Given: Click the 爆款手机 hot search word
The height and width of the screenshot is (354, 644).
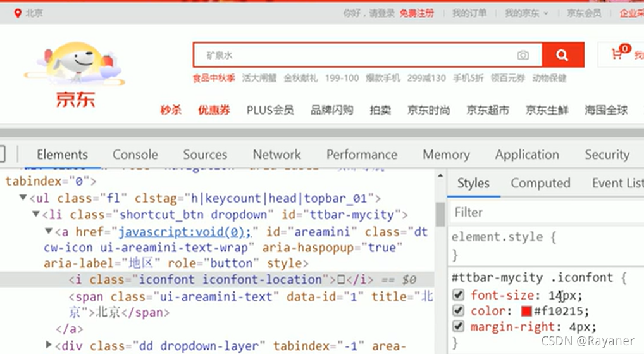Looking at the screenshot, I should coord(383,78).
